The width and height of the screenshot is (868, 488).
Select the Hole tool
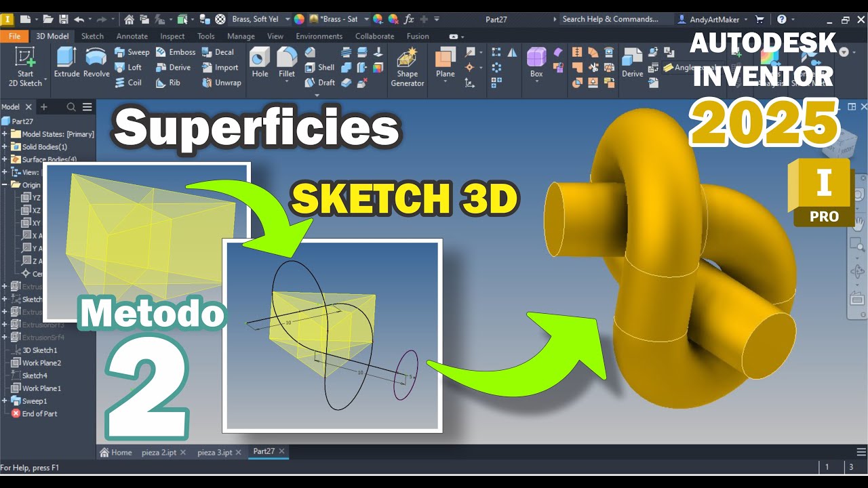[260, 62]
